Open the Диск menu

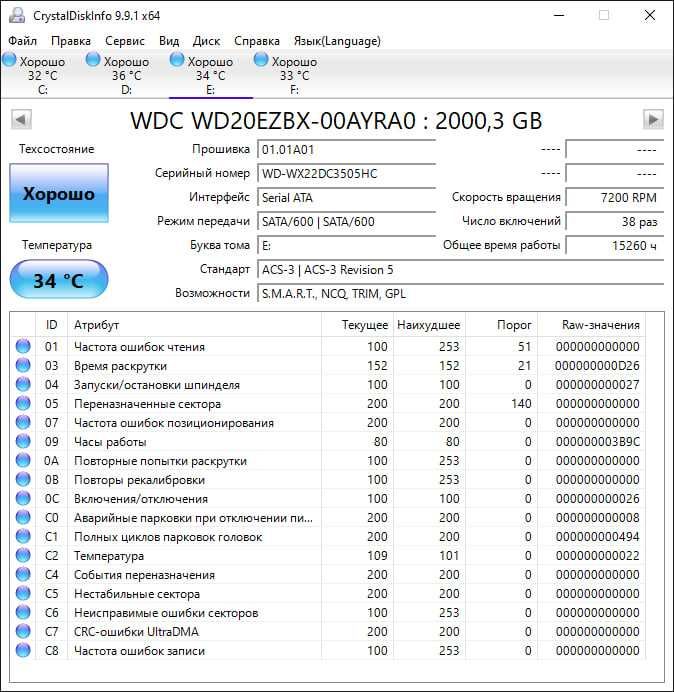[x=206, y=41]
